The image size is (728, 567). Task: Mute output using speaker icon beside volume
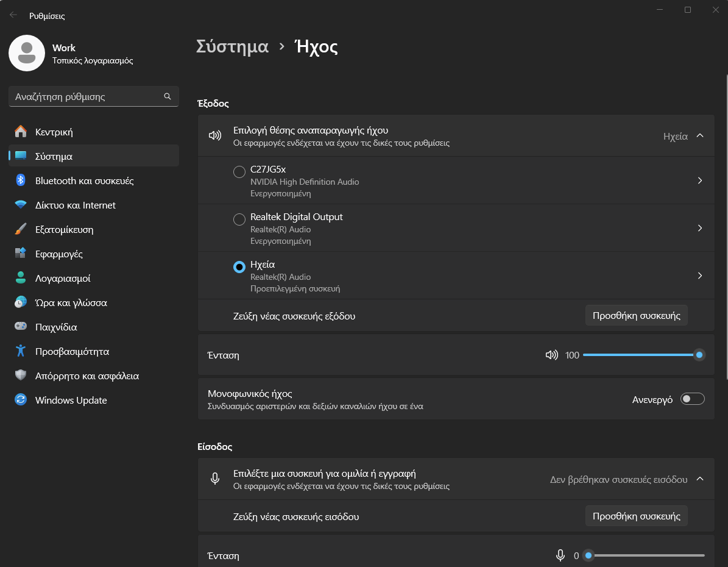(x=551, y=355)
